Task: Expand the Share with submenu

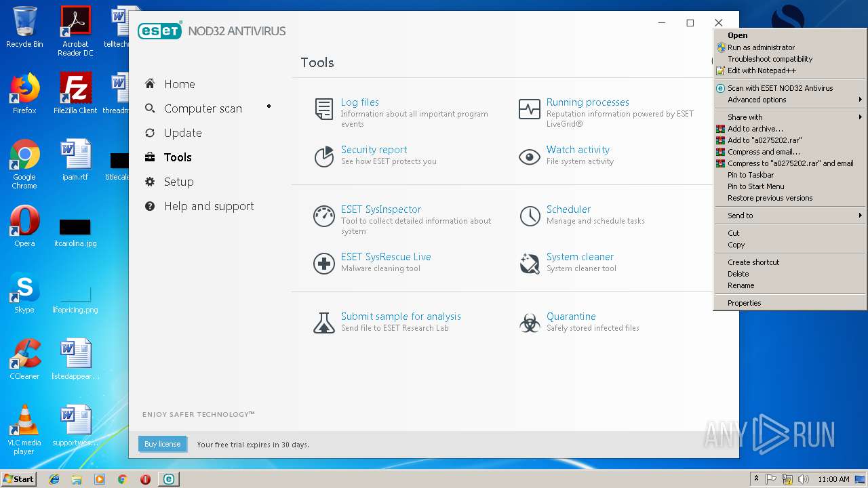Action: (790, 117)
